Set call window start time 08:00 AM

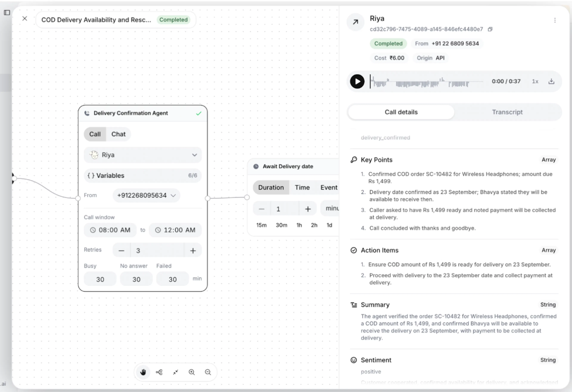coord(110,230)
